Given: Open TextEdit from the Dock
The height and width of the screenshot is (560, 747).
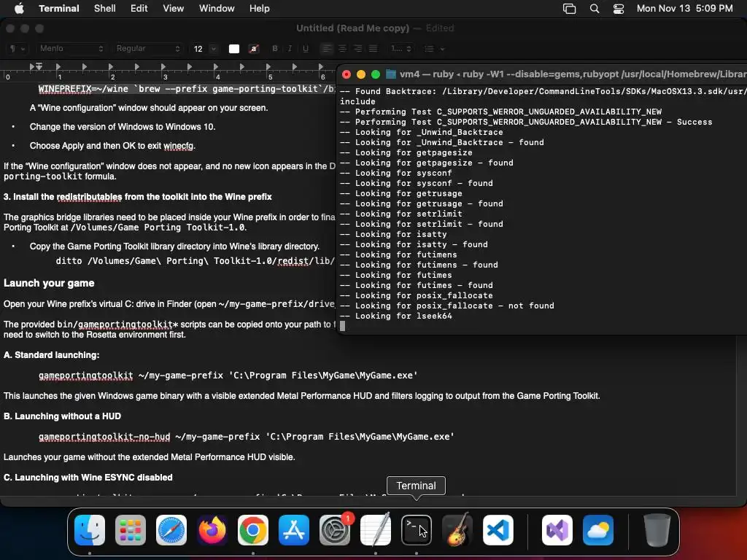Looking at the screenshot, I should coord(376,530).
